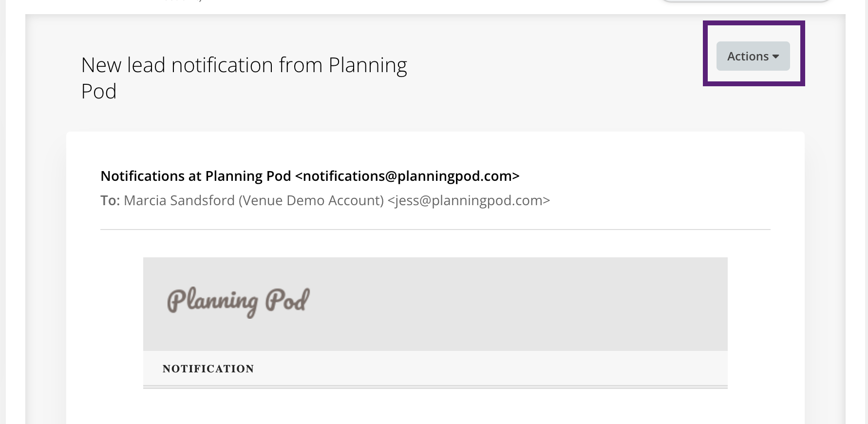Select the 'New lead notification' subject heading

[x=244, y=78]
